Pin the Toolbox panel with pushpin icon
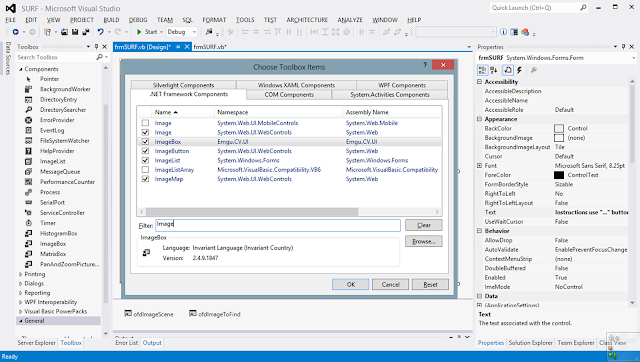Image resolution: width=640 pixels, height=362 pixels. pyautogui.click(x=96, y=47)
